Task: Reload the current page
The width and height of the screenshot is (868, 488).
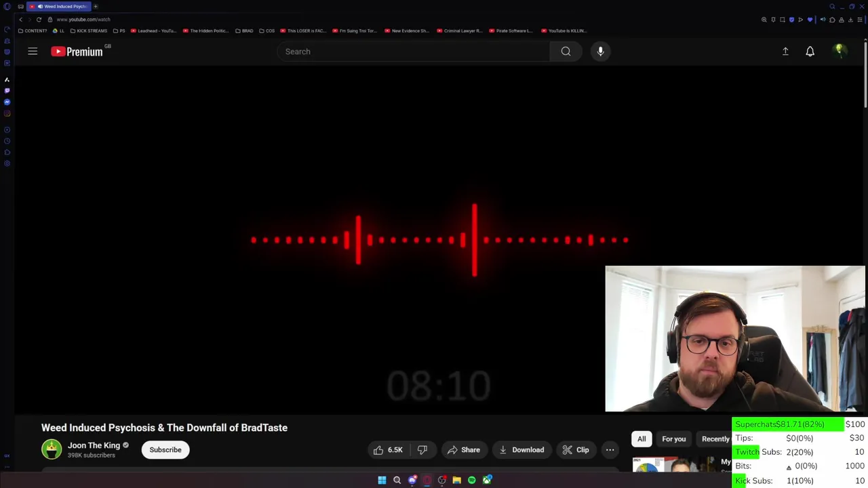Action: [x=39, y=20]
